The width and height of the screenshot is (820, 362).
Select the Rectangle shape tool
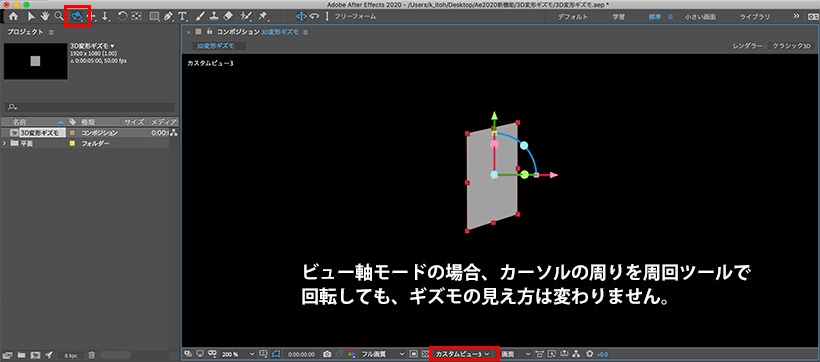tap(154, 16)
